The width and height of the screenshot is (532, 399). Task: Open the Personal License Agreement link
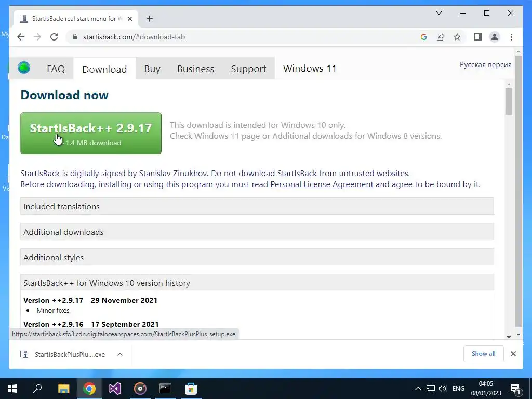pos(322,184)
